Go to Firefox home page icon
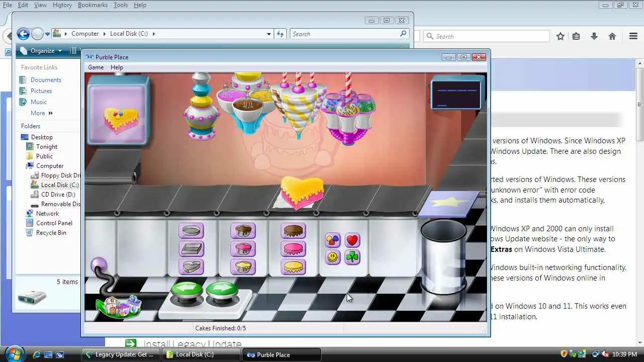Image resolution: width=644 pixels, height=362 pixels. click(x=612, y=36)
